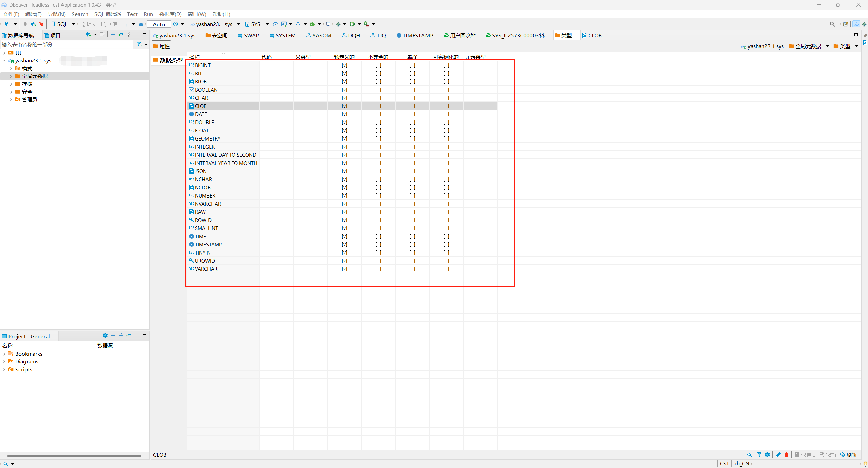Screen dimensions: 868x468
Task: Expand the 存储 folder in navigator
Action: point(11,84)
